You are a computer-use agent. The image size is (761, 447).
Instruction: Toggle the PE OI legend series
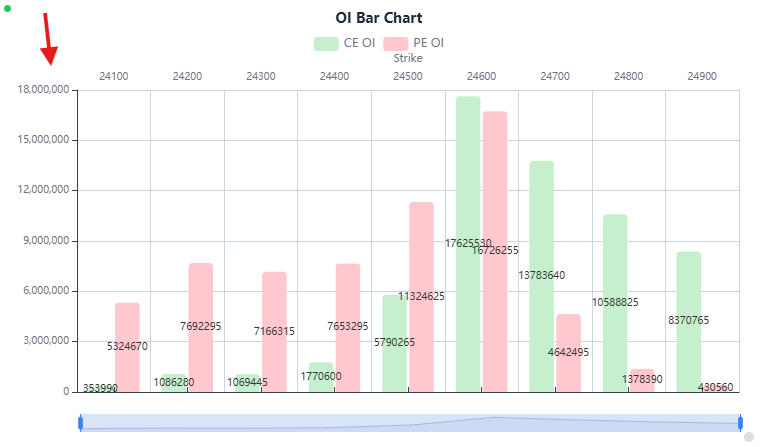(414, 43)
